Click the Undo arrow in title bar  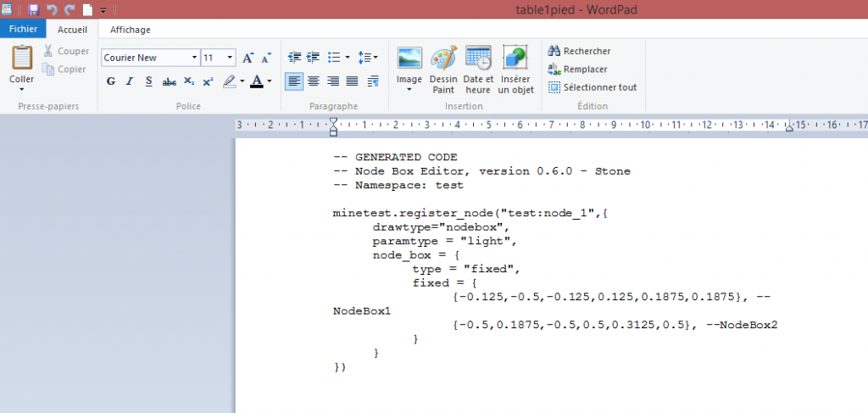[52, 9]
